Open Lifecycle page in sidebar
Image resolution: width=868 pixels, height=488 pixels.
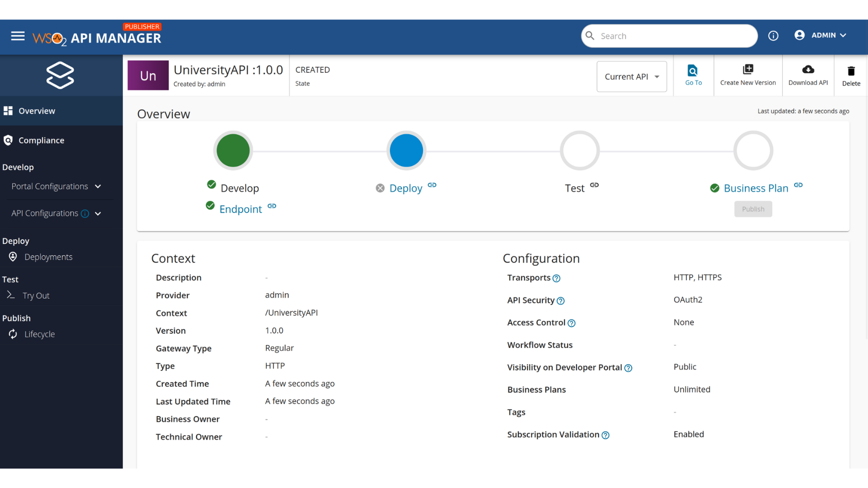point(39,334)
